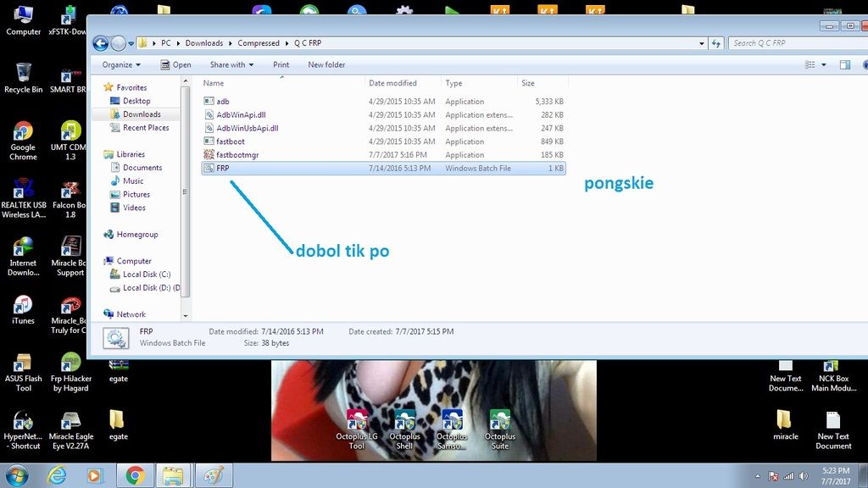868x488 pixels.
Task: Click the New folder button
Action: [x=326, y=64]
